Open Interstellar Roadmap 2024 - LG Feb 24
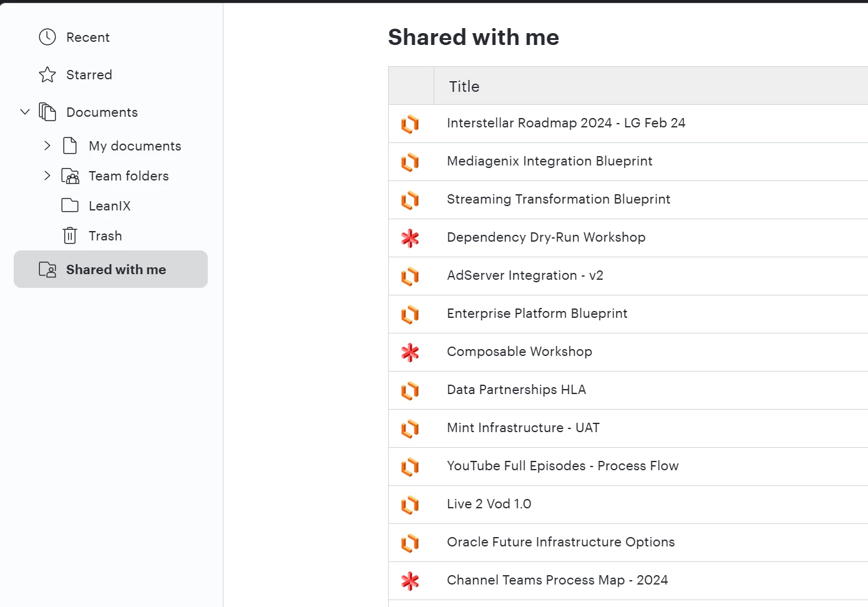 pyautogui.click(x=566, y=123)
